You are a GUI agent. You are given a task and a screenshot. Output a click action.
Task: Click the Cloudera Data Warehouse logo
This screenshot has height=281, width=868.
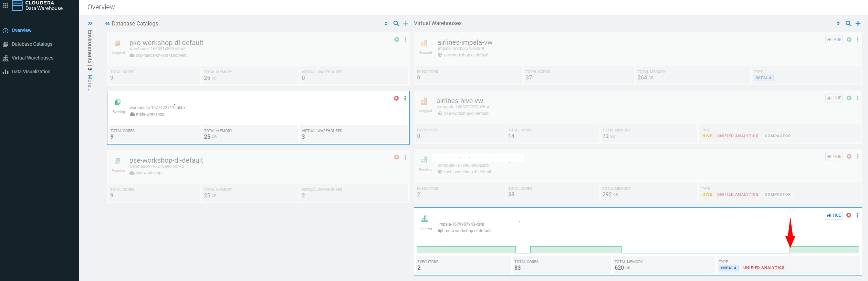[x=37, y=6]
